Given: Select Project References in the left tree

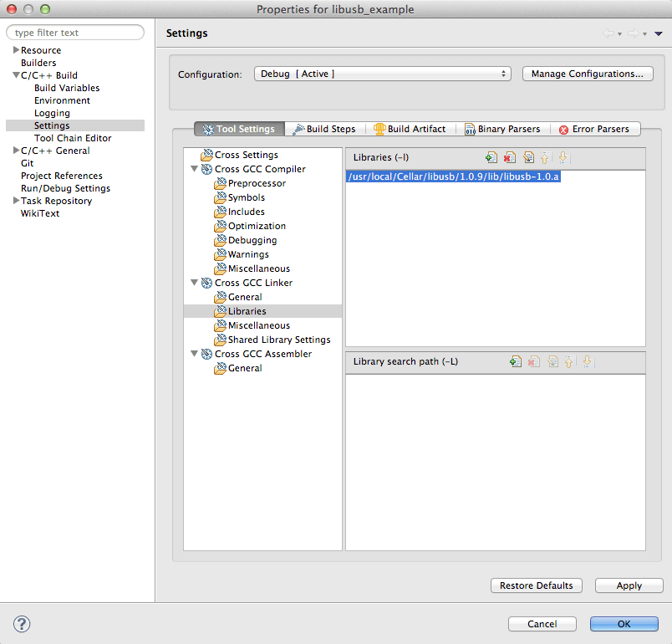Looking at the screenshot, I should [62, 176].
